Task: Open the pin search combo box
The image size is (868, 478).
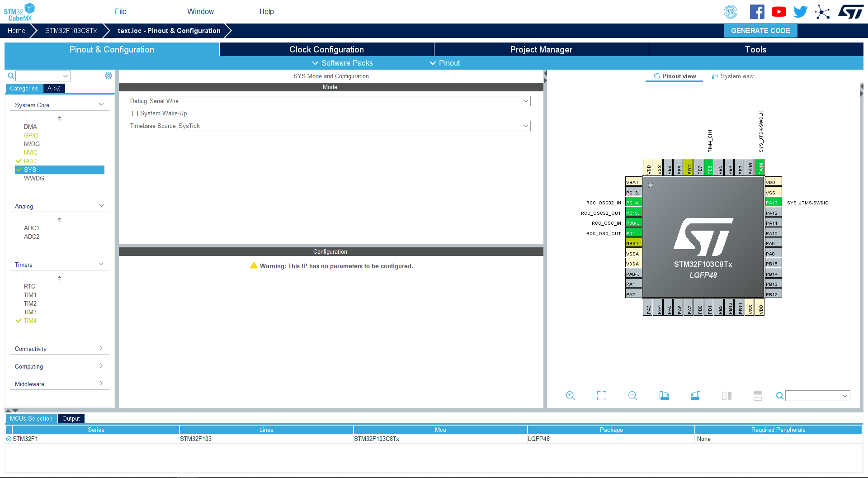Action: (x=818, y=396)
